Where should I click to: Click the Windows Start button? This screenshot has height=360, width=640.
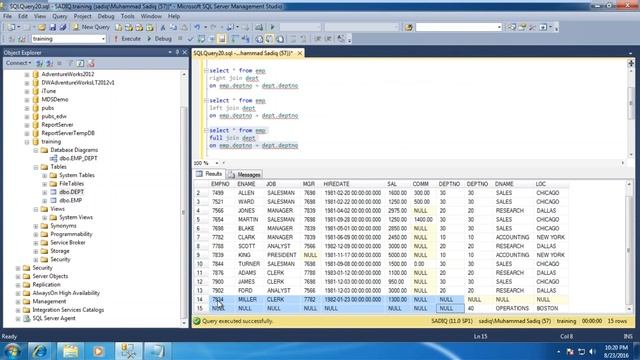(x=12, y=351)
